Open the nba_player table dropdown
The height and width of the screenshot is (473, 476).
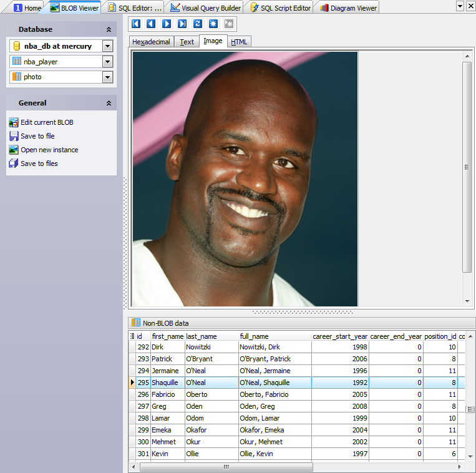point(107,62)
